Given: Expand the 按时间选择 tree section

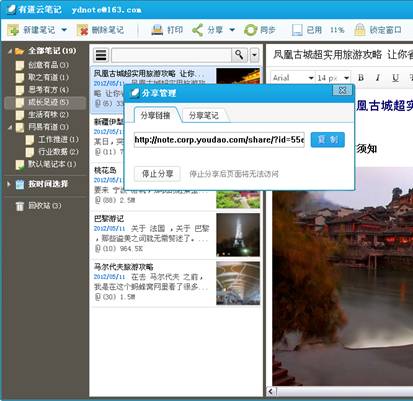Looking at the screenshot, I should point(9,184).
